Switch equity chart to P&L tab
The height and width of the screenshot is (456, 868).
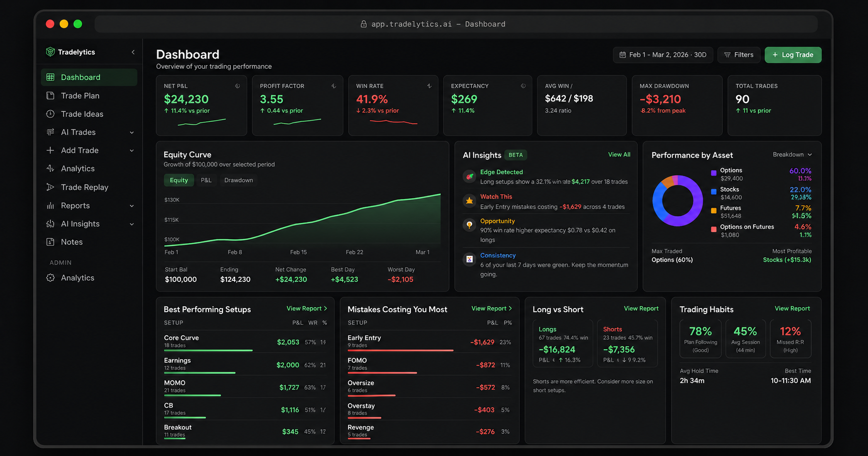tap(206, 180)
